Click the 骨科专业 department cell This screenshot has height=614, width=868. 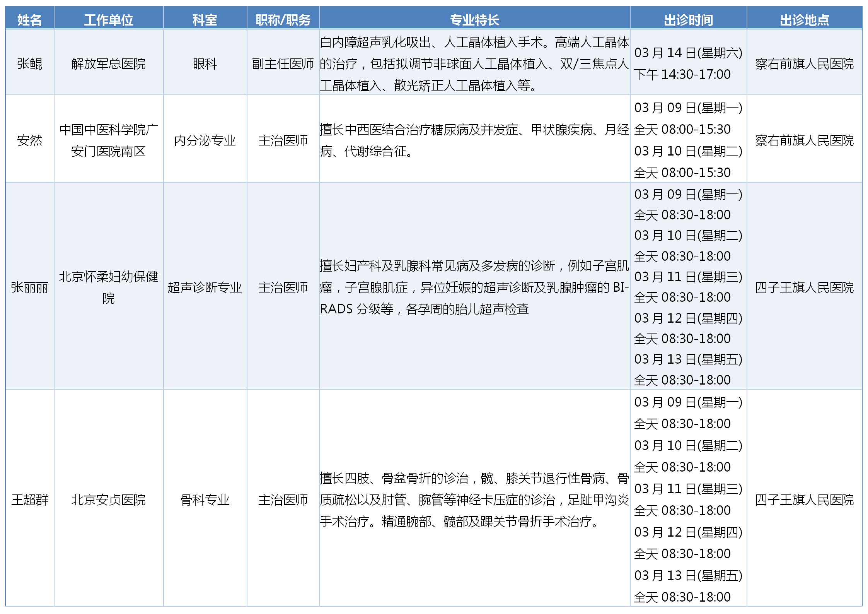click(205, 500)
